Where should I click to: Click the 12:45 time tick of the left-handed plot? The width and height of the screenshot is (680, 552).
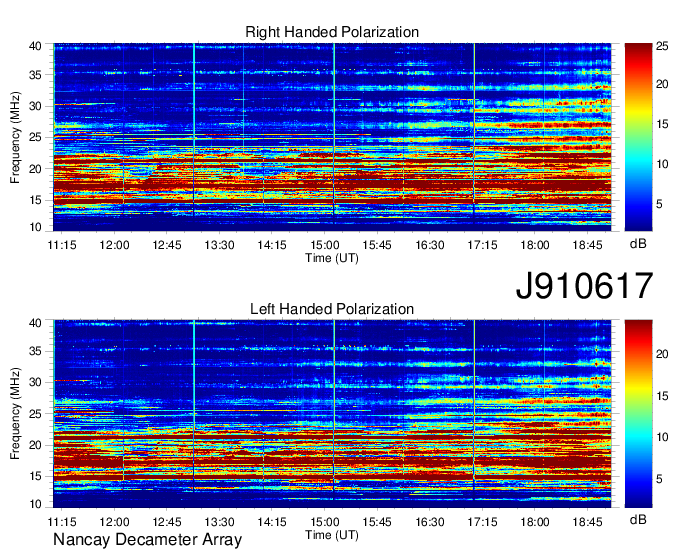point(167,522)
